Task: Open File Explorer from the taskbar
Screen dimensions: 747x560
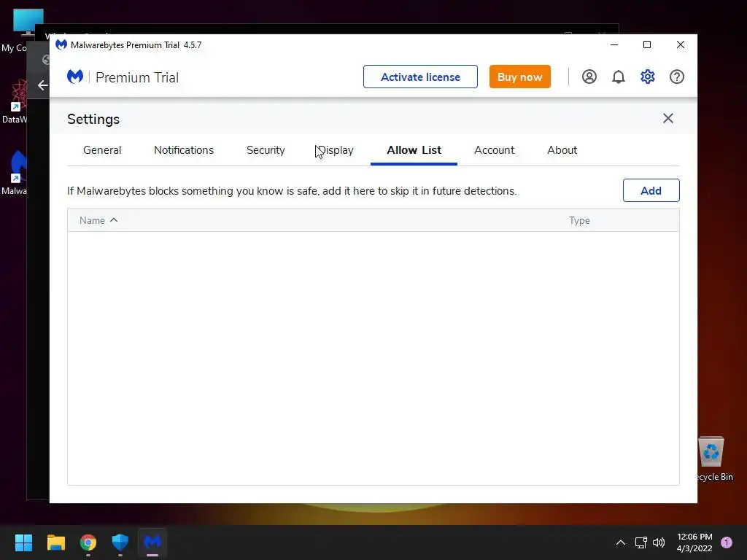Action: pos(55,542)
